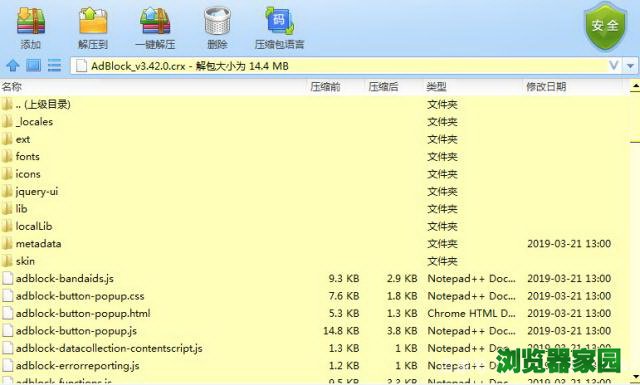Select the metadata folder
Screen dimensions: 640x385
click(314, 244)
